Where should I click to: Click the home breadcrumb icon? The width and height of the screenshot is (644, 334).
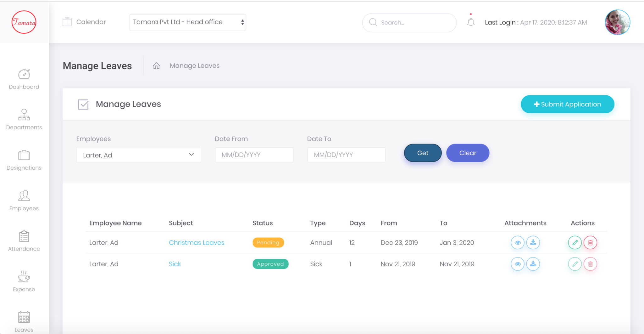156,65
